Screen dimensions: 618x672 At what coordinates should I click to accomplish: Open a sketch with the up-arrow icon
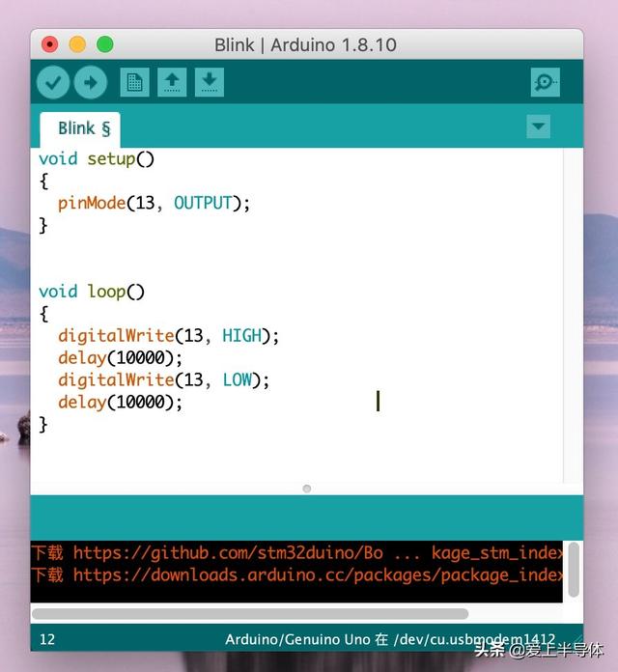point(172,82)
